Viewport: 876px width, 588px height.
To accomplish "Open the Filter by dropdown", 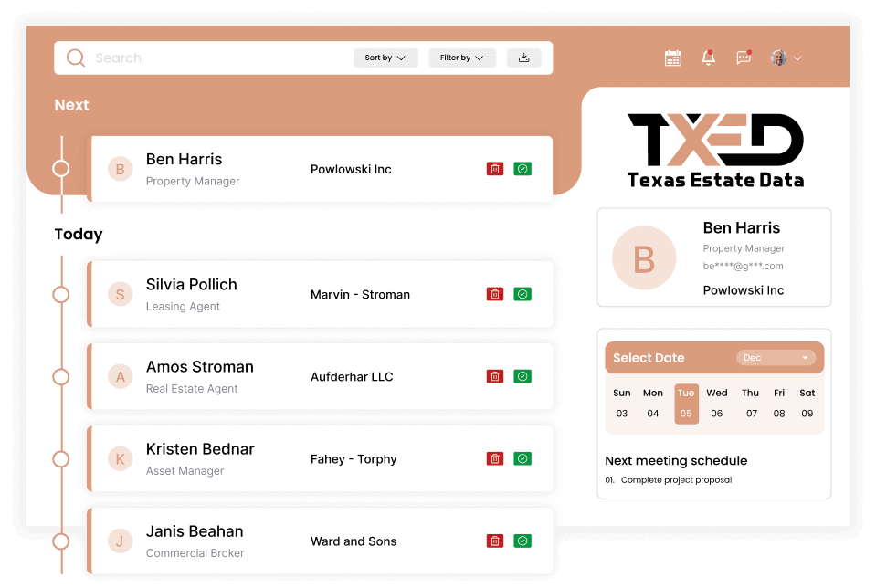I will (462, 58).
